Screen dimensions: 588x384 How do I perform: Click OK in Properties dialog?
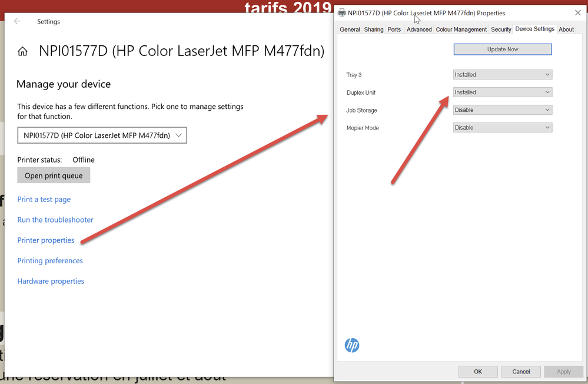(478, 372)
